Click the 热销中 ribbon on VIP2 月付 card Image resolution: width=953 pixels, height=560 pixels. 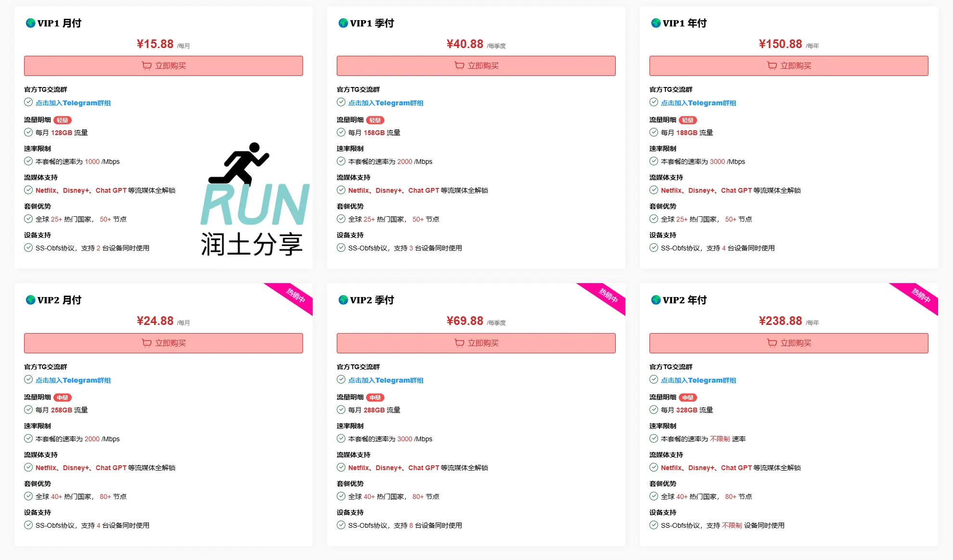click(294, 296)
